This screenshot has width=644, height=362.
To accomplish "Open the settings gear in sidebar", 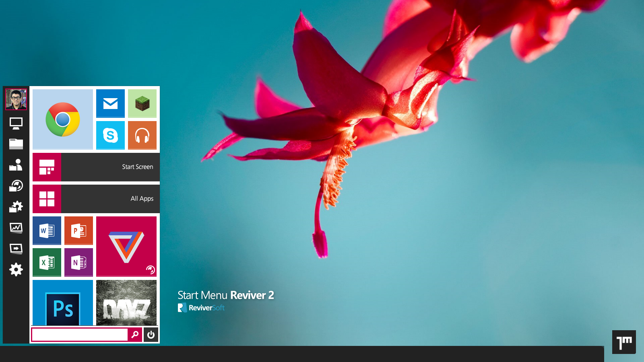I will pos(16,269).
